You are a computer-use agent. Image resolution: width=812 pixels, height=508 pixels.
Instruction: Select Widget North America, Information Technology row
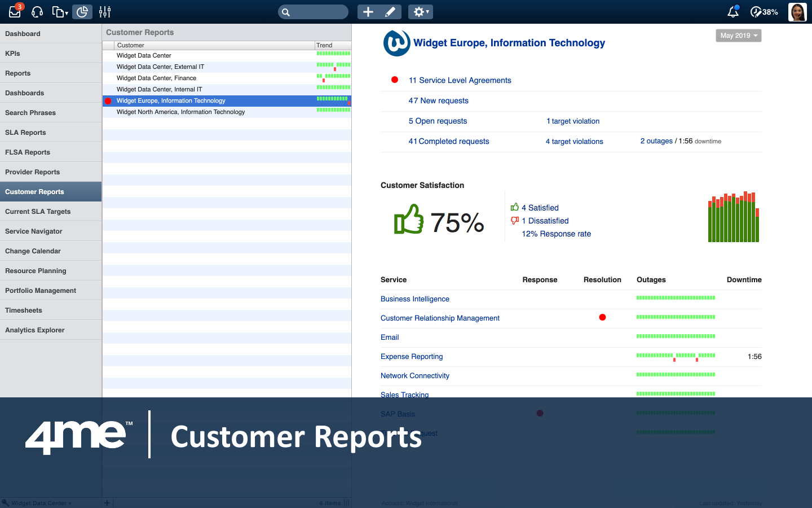point(227,112)
